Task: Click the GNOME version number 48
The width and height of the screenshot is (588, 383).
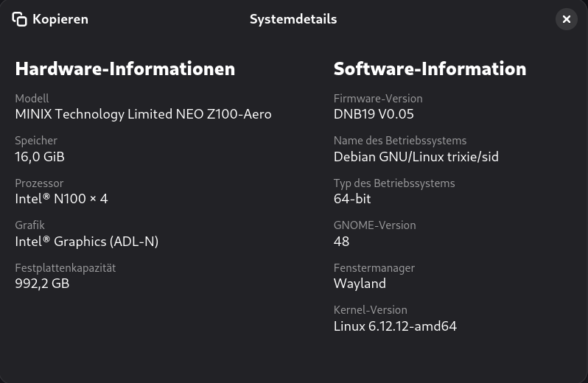Action: 341,241
